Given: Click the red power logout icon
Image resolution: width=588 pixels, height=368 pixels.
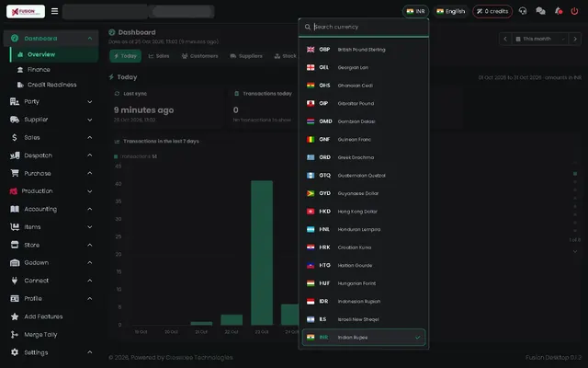Looking at the screenshot, I should point(574,11).
